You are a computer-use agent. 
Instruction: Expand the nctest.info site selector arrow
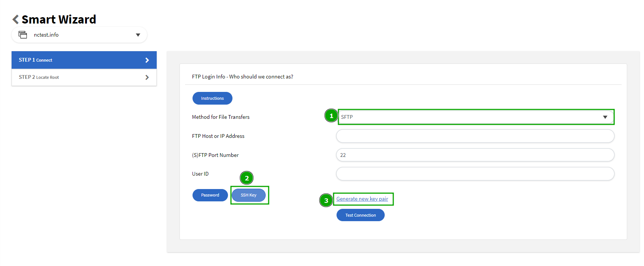point(138,35)
